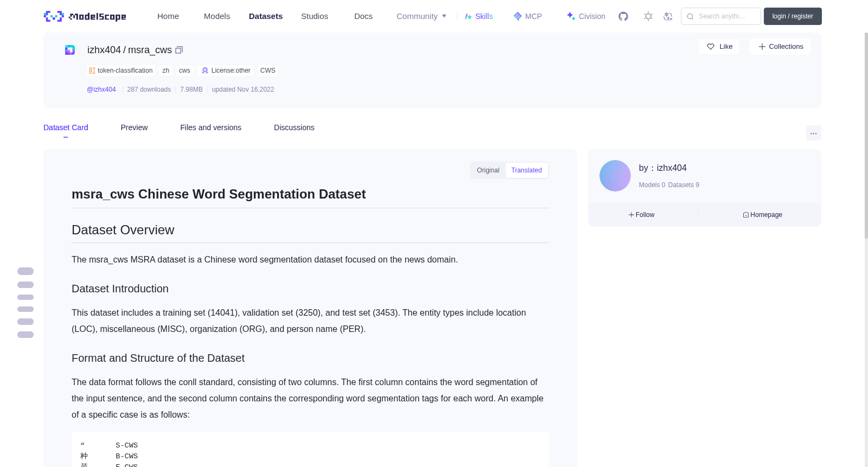Click the 7.98MB size text
The width and height of the screenshot is (868, 467).
coord(192,89)
